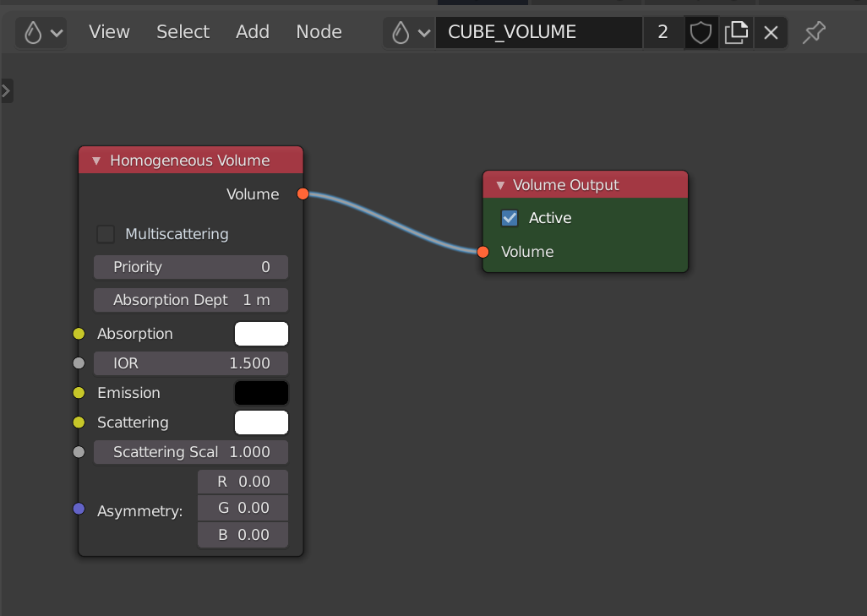Unlink the CUBE_VOLUME material with X icon
This screenshot has width=867, height=616.
click(771, 33)
